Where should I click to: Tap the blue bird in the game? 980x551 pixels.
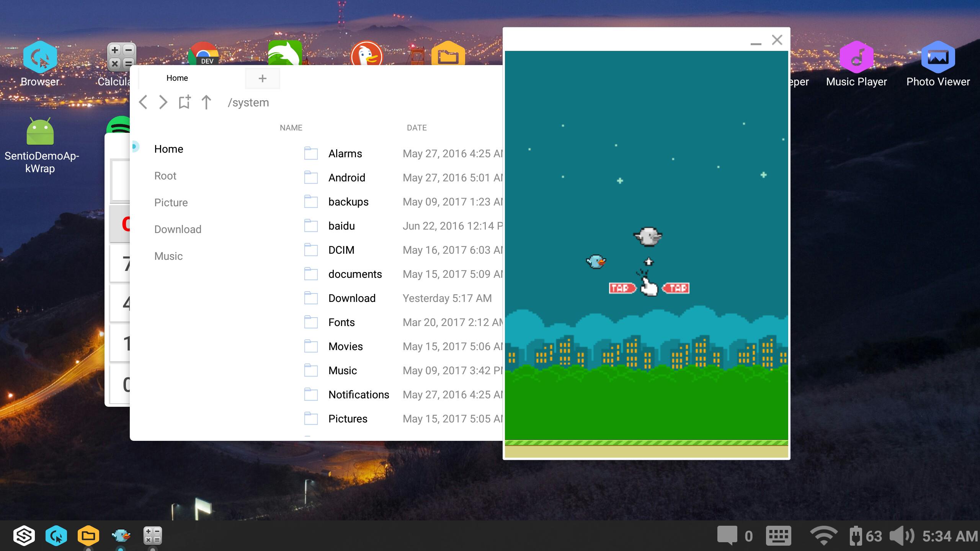596,262
